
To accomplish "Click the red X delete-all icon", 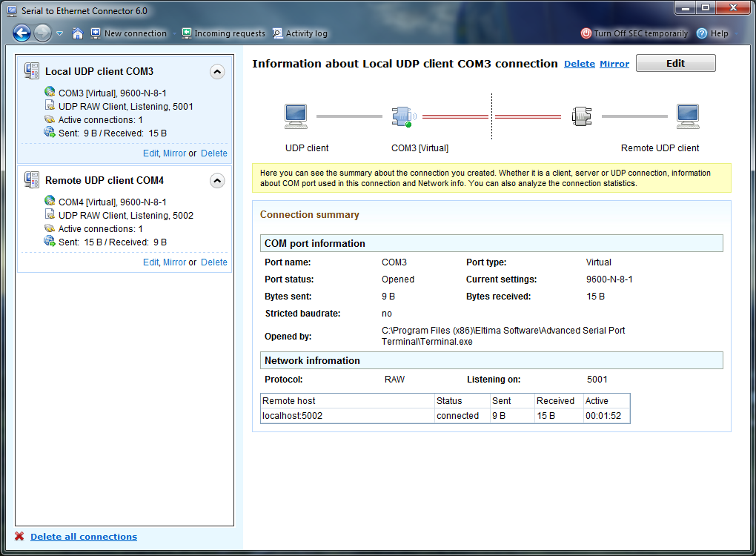I will (19, 536).
